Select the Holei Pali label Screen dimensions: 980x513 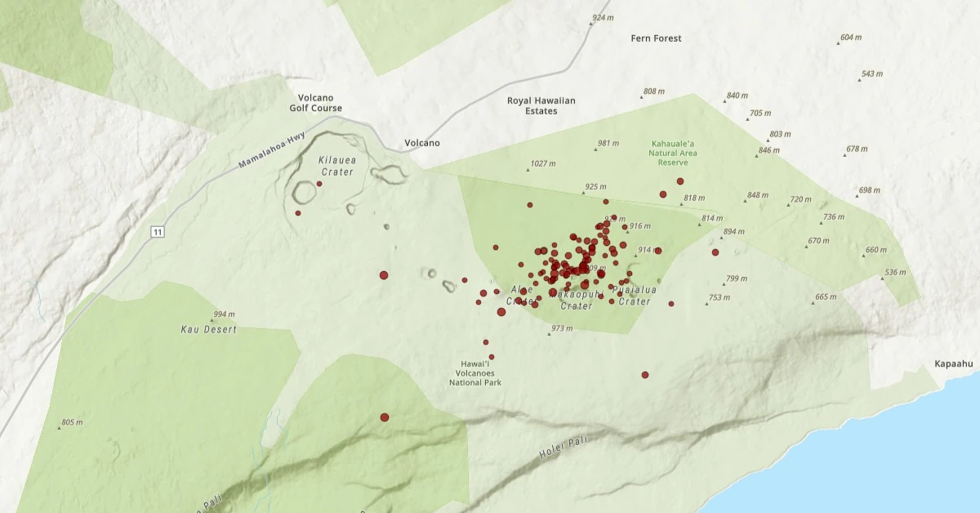click(x=564, y=448)
